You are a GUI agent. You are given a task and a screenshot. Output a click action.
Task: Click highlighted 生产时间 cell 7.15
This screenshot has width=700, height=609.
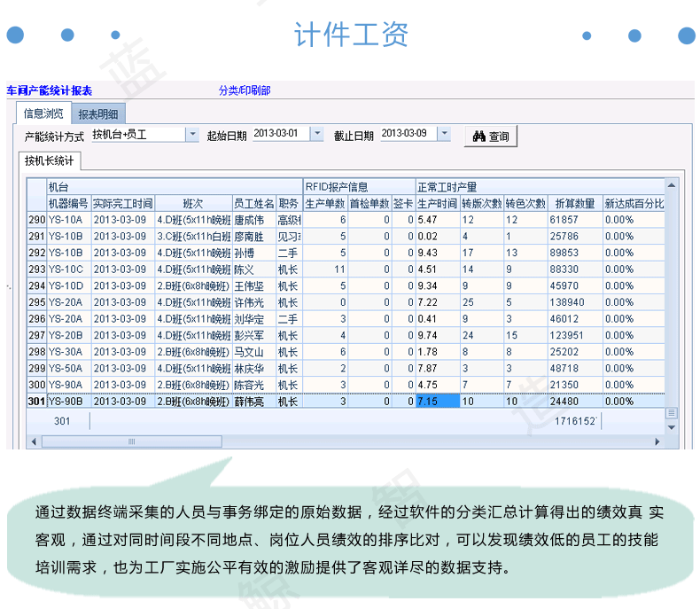438,401
